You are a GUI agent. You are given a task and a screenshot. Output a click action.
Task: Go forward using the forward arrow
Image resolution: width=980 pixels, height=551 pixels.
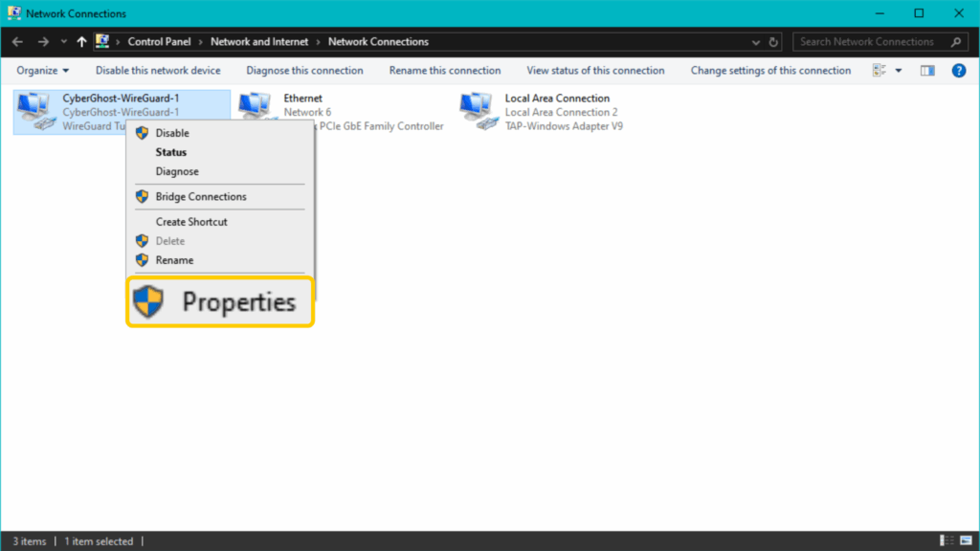pos(43,42)
